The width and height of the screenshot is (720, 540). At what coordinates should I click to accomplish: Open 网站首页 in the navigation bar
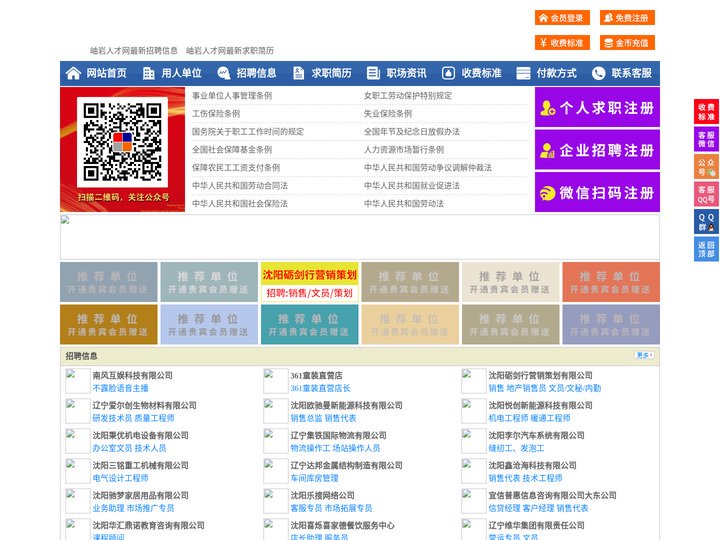[106, 73]
